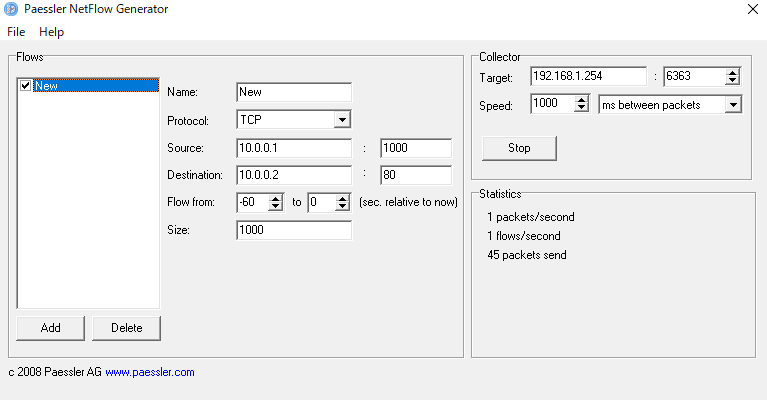Click the Speed value field
The image size is (767, 400).
tap(552, 104)
